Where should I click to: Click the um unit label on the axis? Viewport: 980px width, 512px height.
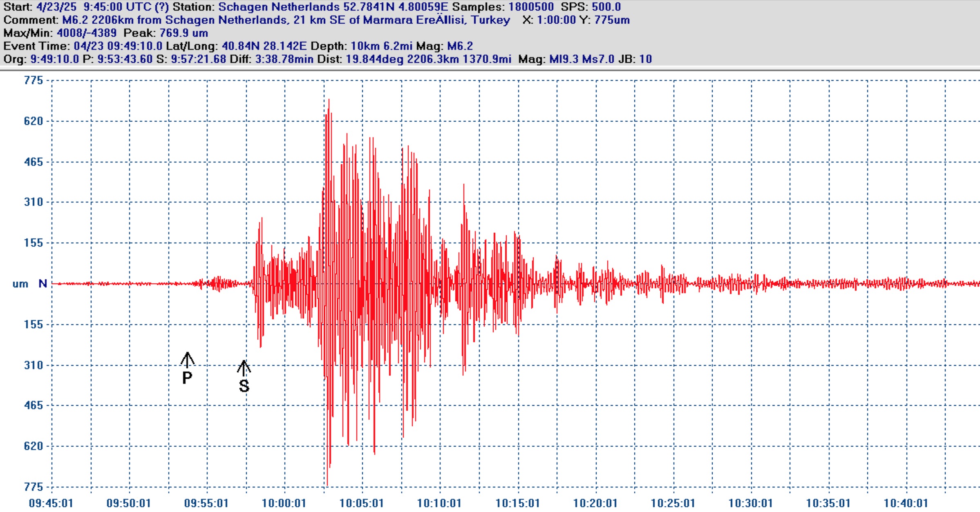pyautogui.click(x=20, y=284)
